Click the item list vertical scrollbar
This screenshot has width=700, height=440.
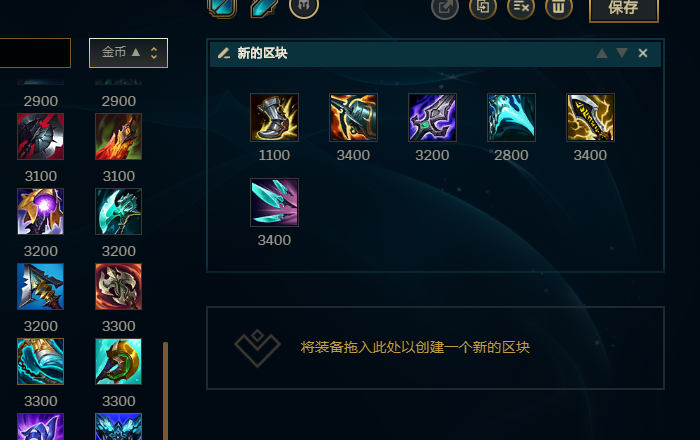coord(166,390)
